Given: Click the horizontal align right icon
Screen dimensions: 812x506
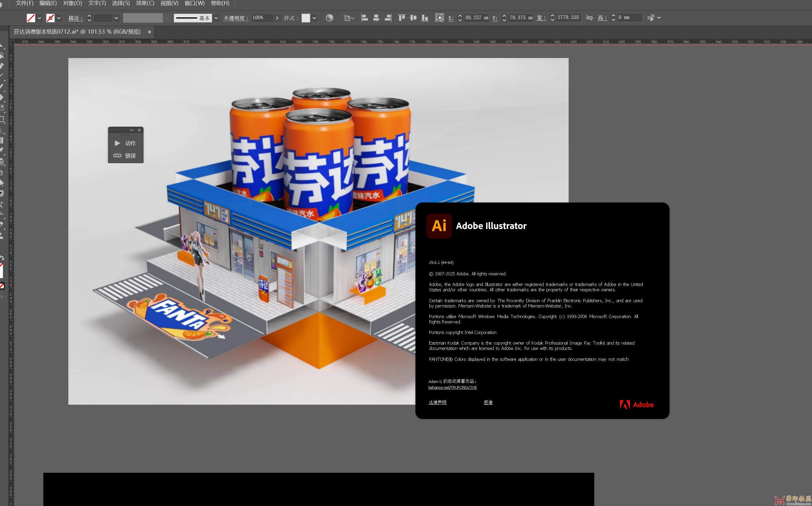Looking at the screenshot, I should [388, 18].
